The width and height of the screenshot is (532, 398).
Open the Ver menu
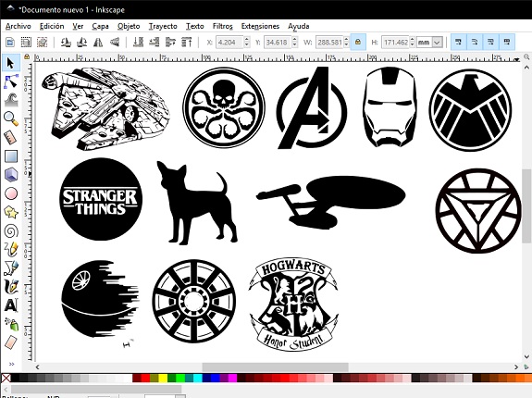tap(78, 26)
